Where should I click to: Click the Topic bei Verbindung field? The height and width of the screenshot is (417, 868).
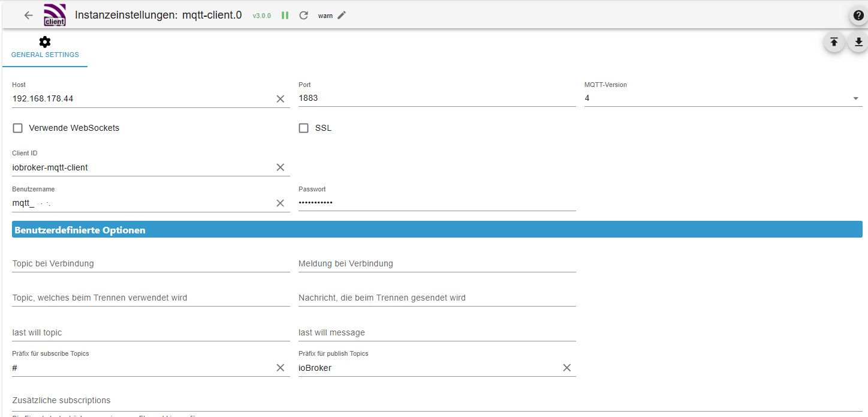[x=150, y=263]
